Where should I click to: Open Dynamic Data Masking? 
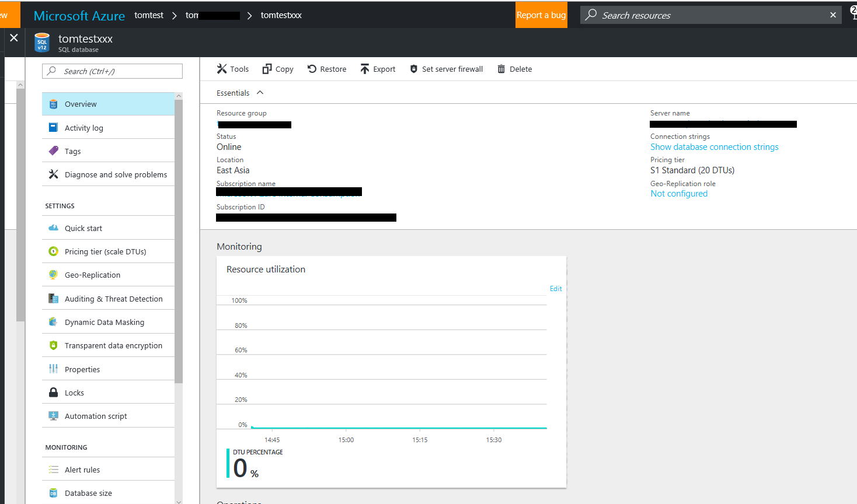pos(108,322)
